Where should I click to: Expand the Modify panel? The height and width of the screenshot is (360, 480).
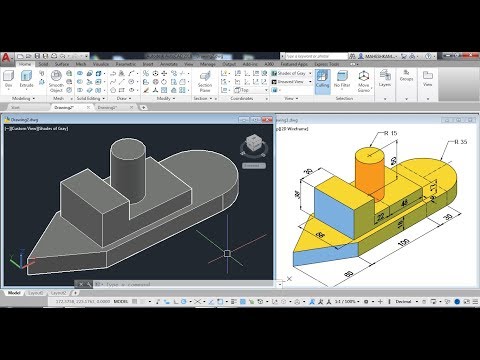(x=166, y=99)
